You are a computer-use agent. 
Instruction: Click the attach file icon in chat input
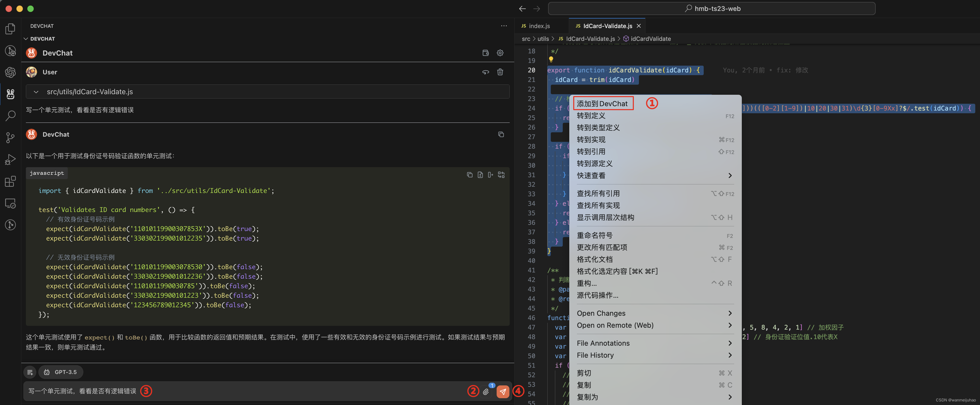pyautogui.click(x=487, y=391)
